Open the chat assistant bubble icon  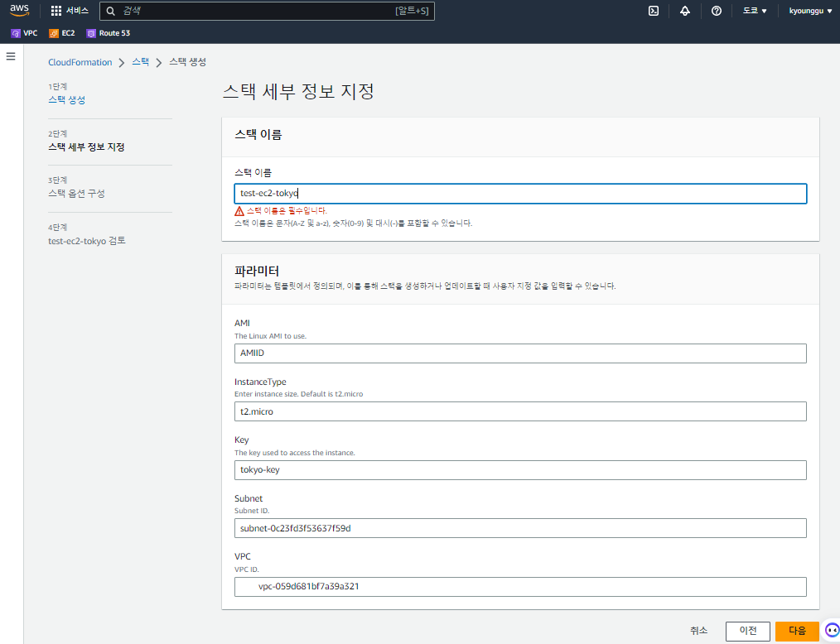pyautogui.click(x=832, y=630)
